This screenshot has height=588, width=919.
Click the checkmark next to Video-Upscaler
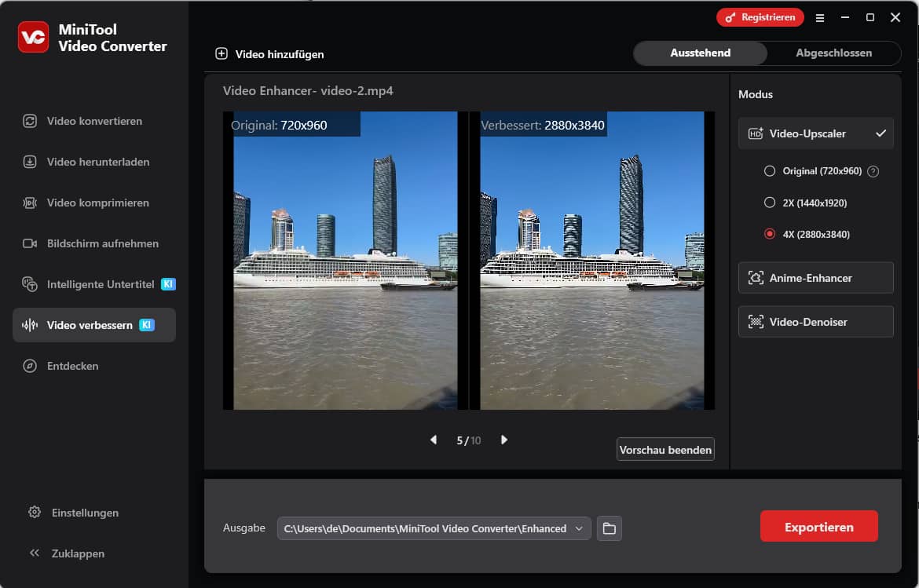(881, 133)
